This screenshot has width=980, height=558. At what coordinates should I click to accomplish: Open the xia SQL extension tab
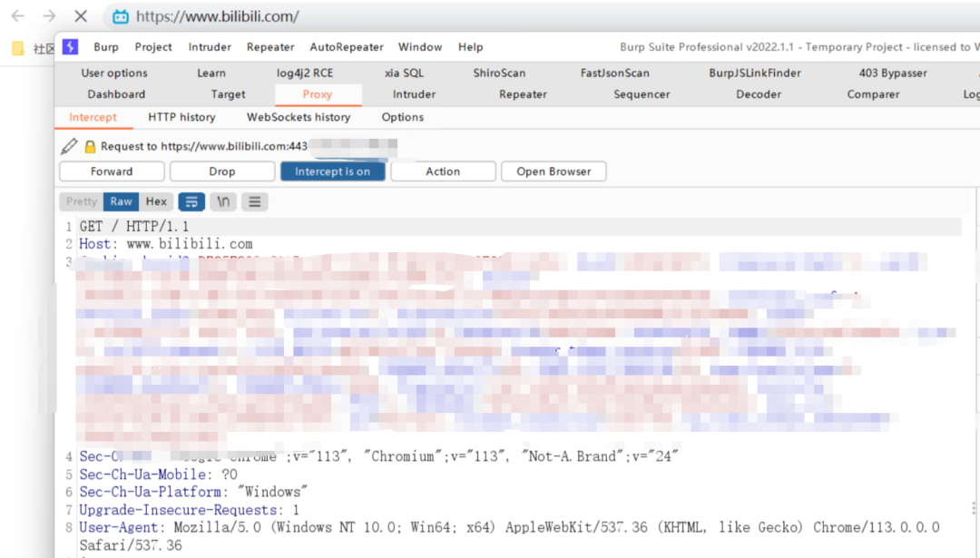405,73
